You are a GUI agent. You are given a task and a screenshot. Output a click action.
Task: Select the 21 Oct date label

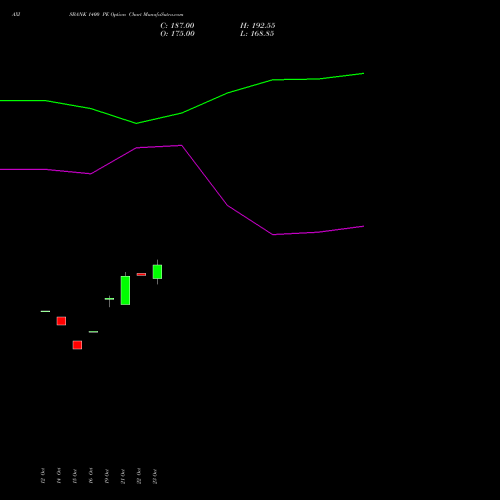pos(123,476)
